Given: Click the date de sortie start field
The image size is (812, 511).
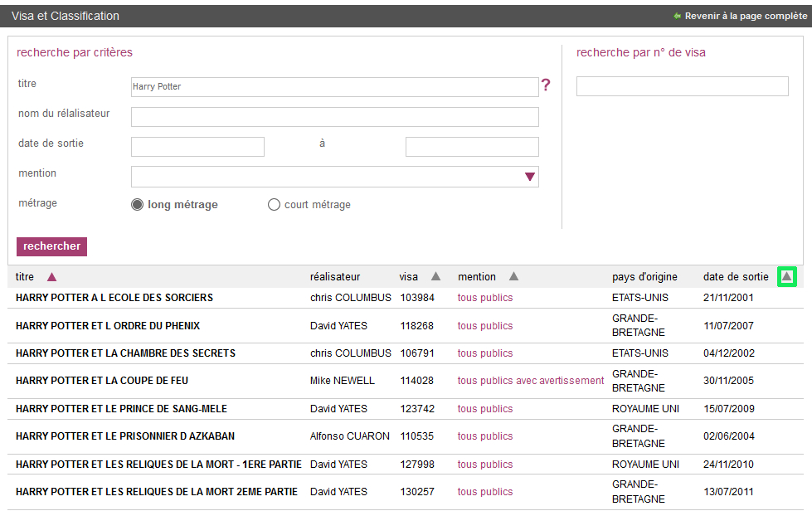Looking at the screenshot, I should [197, 147].
